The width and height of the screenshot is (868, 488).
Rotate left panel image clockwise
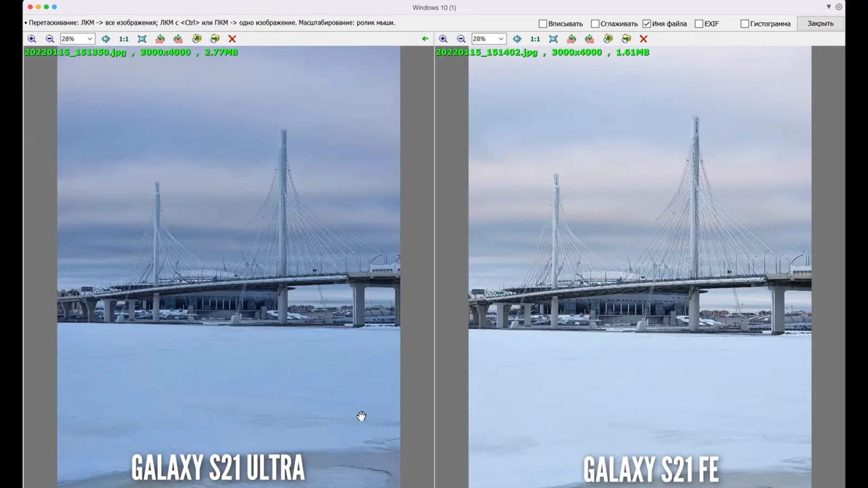(178, 39)
